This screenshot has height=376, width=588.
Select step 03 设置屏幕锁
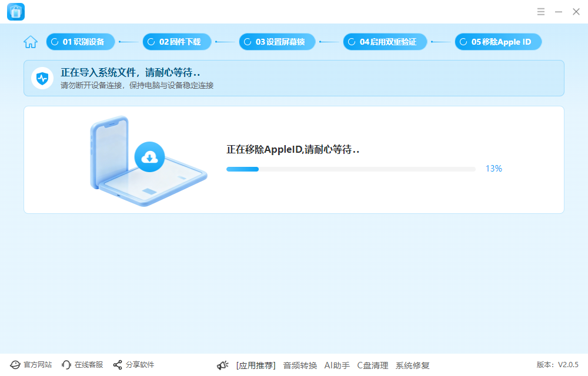[x=277, y=42]
